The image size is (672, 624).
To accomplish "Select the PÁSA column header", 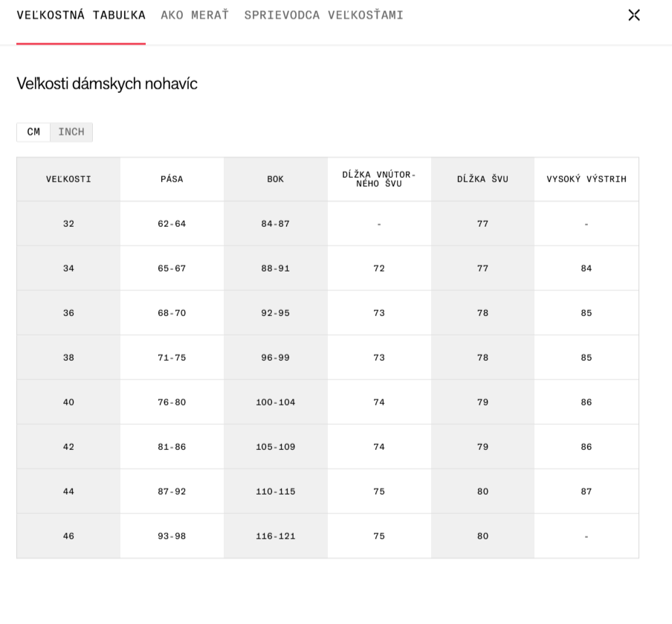I will pyautogui.click(x=172, y=179).
